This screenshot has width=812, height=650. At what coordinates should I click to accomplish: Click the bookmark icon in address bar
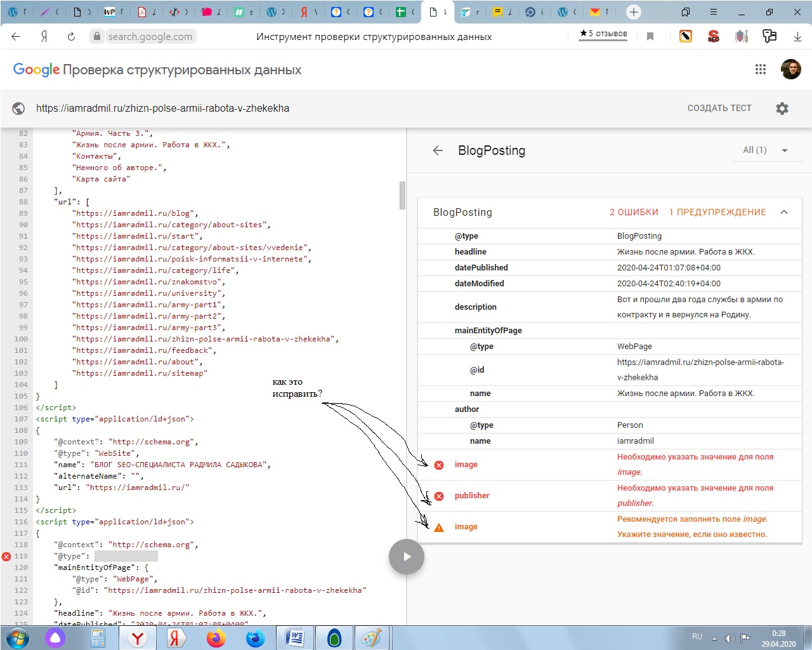pos(650,37)
